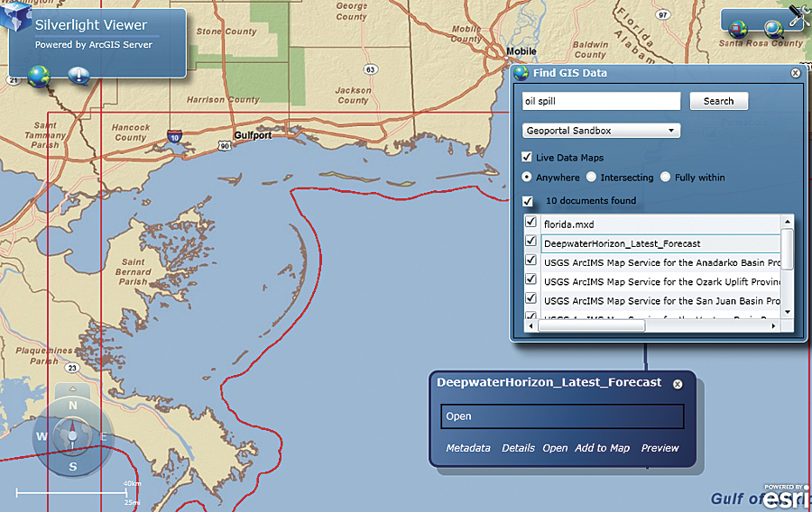The width and height of the screenshot is (812, 512).
Task: Pan map east with compass E
Action: (x=103, y=437)
